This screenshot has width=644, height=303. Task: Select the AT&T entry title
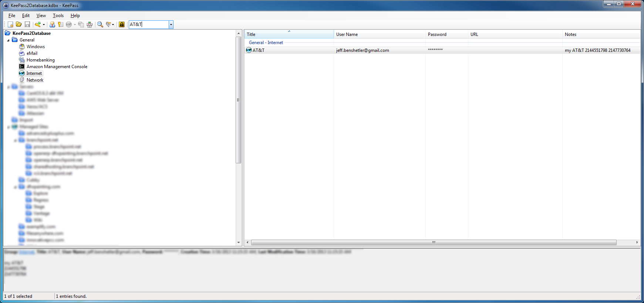pos(259,50)
